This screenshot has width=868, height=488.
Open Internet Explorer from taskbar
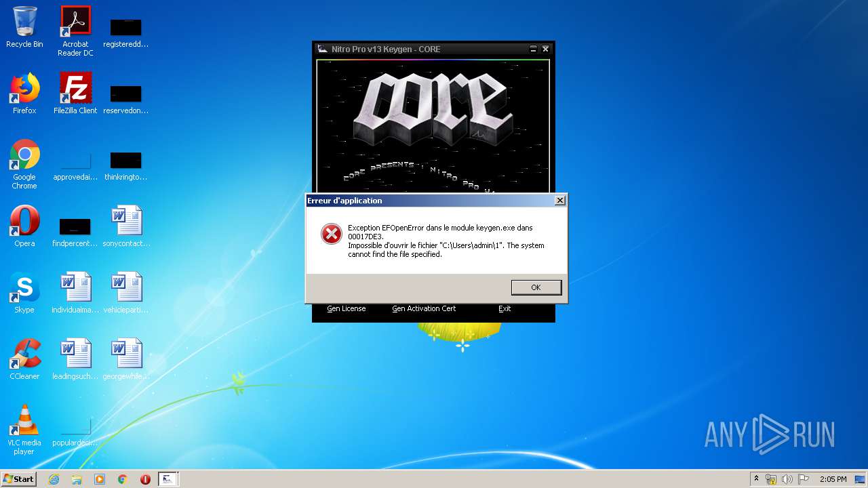tap(54, 479)
